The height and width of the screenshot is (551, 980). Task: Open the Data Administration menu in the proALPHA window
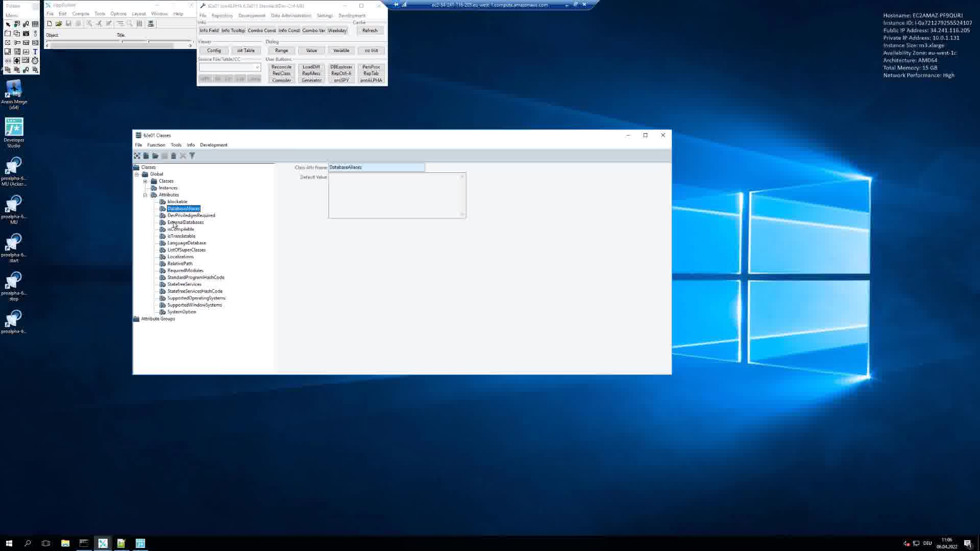[291, 15]
